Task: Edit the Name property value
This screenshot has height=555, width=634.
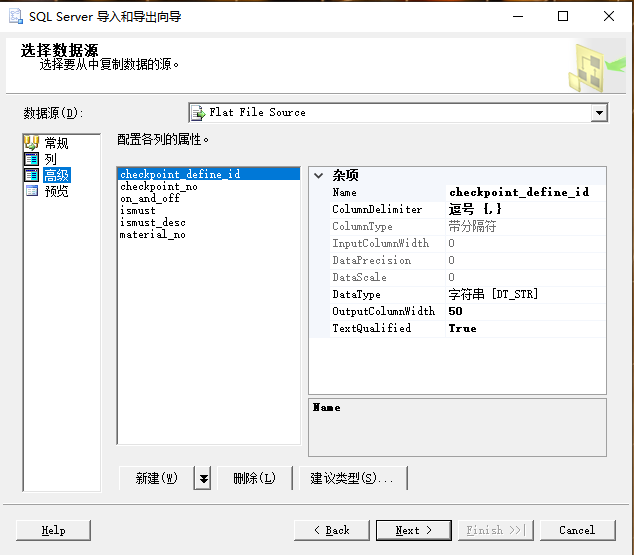Action: click(526, 192)
